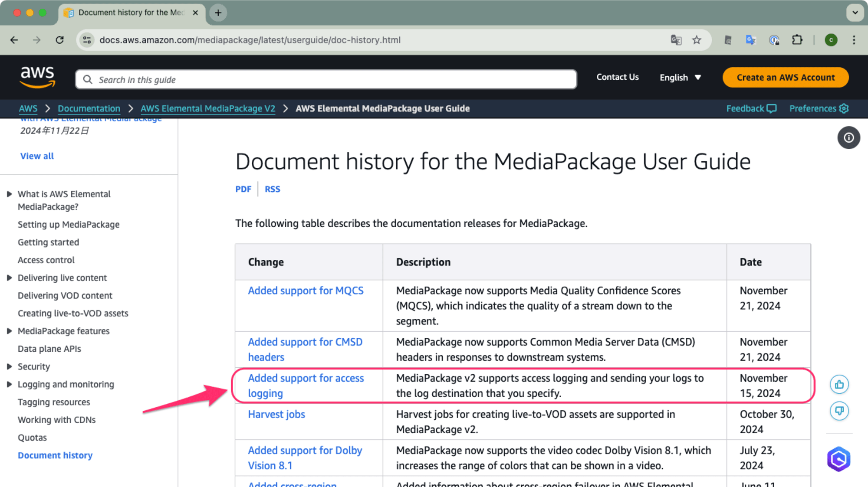This screenshot has width=868, height=487.
Task: Expand the Logging and monitoring section
Action: click(x=9, y=385)
